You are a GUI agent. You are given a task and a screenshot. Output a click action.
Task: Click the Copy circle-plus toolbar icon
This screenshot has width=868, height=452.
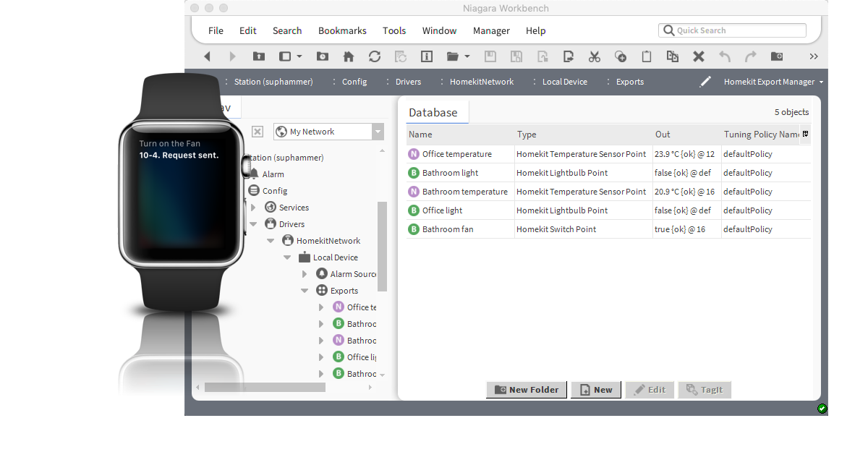pos(621,56)
